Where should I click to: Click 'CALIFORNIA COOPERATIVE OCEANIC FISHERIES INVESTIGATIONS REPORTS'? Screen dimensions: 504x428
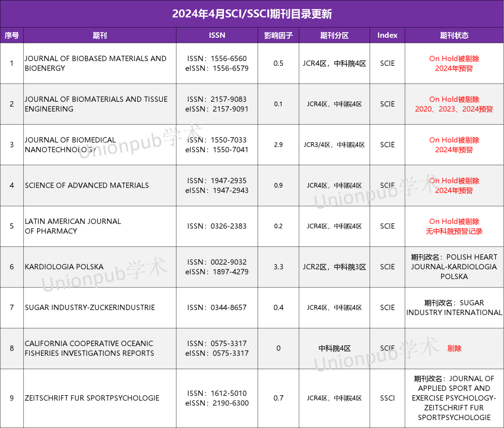(89, 348)
